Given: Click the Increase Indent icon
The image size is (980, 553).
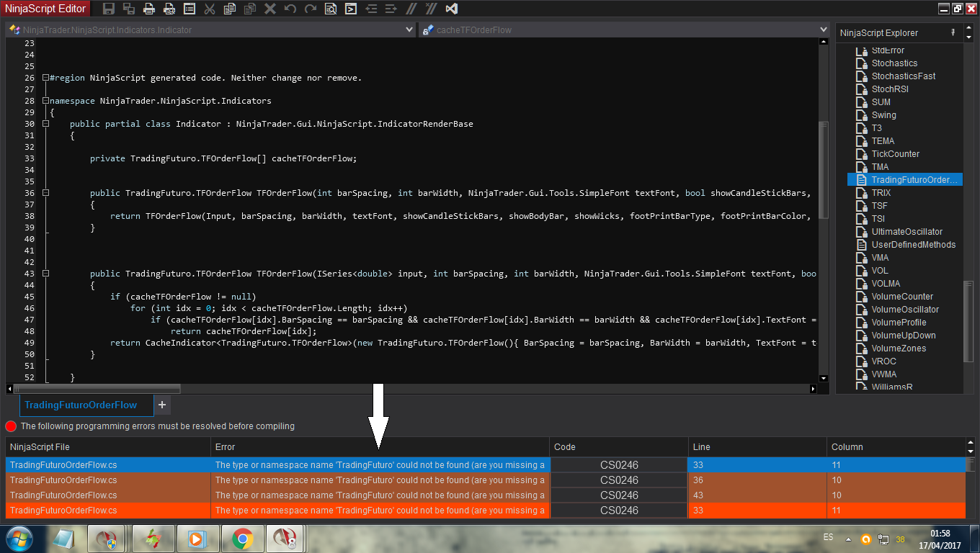Looking at the screenshot, I should click(x=391, y=9).
